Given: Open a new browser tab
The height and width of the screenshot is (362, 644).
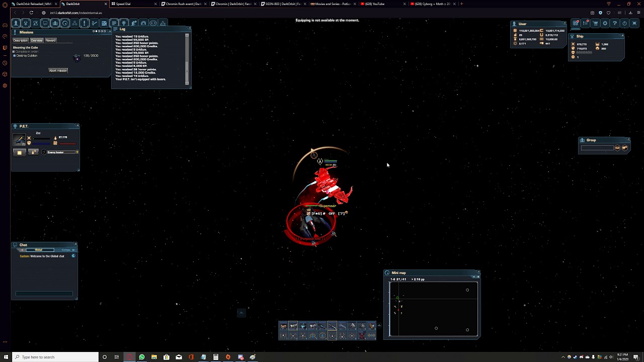Looking at the screenshot, I should (461, 4).
